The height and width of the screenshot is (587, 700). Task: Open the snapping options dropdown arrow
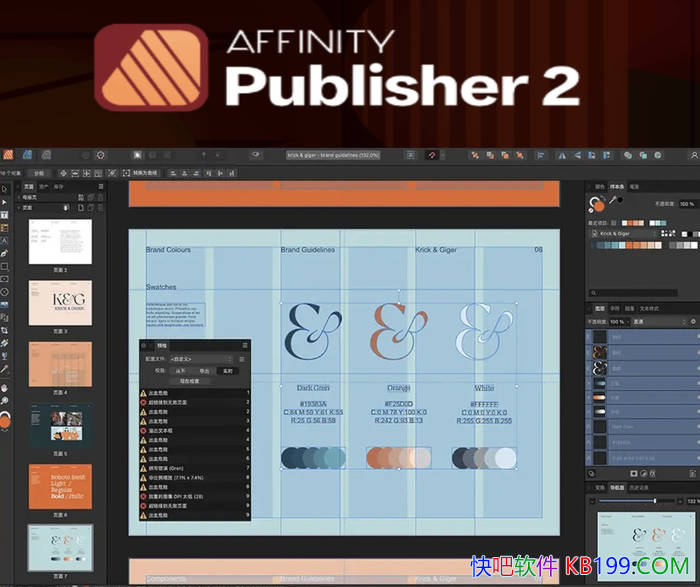coord(442,155)
